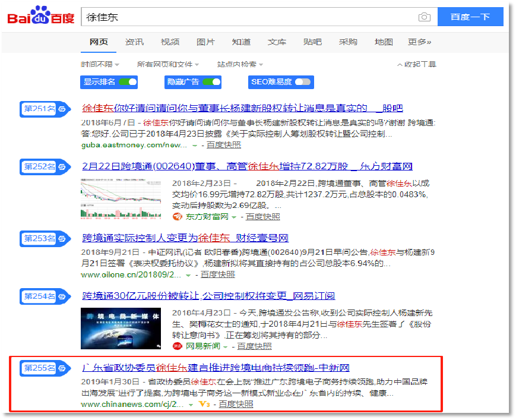Toggle the 显示排名 switch

pyautogui.click(x=128, y=82)
